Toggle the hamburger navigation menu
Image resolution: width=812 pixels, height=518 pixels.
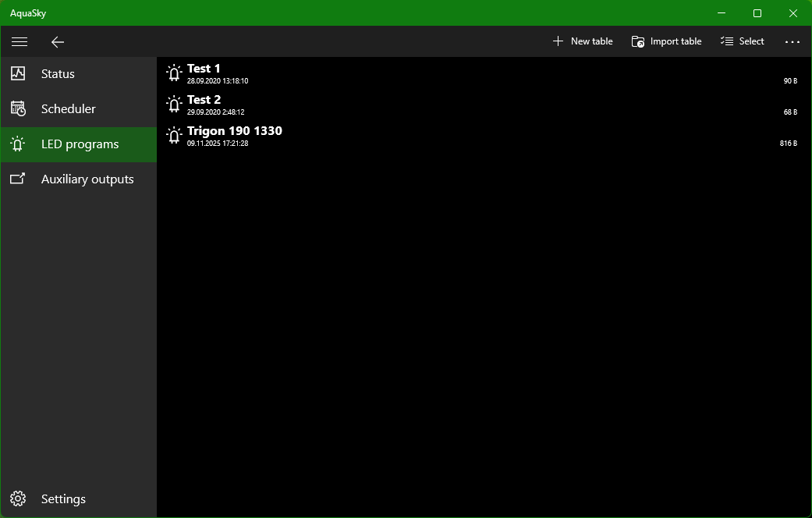pyautogui.click(x=20, y=41)
